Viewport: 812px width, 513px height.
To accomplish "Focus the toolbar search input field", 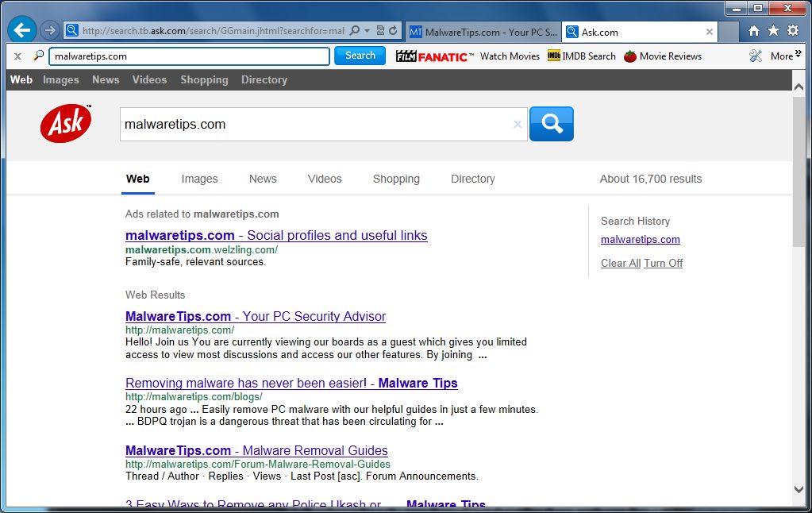I will click(190, 56).
